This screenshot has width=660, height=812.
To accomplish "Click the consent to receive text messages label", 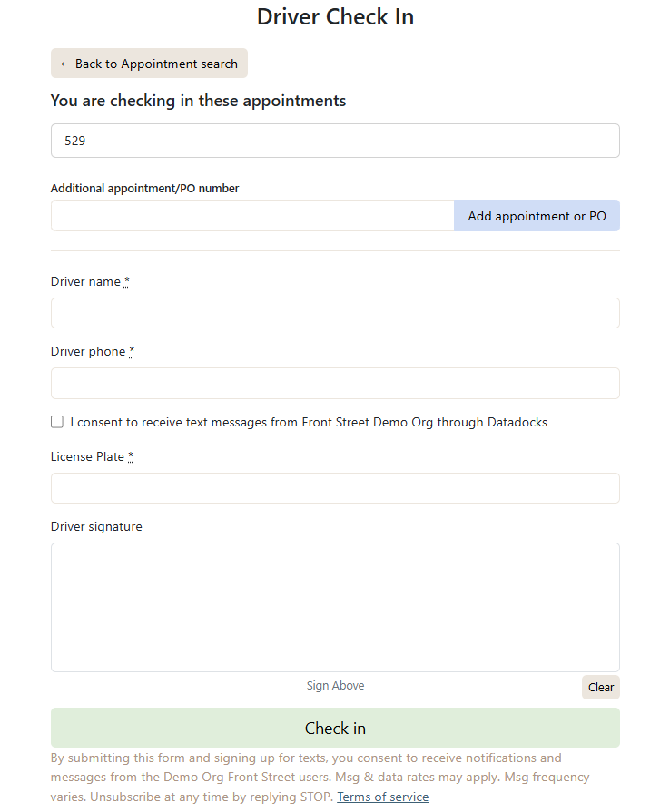I will pos(309,422).
